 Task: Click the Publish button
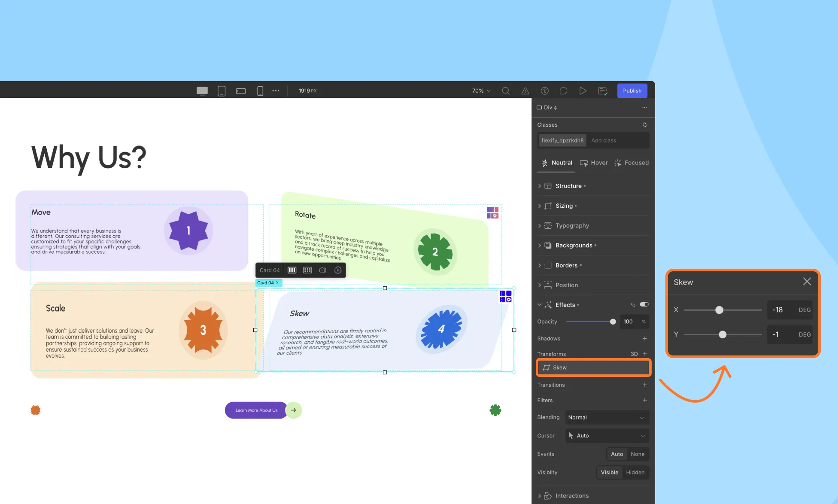coord(632,91)
